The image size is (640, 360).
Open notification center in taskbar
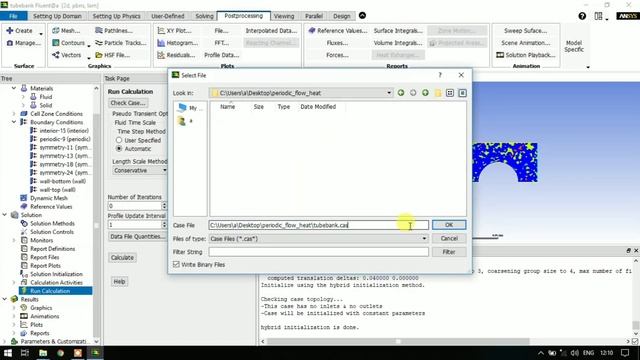625,353
